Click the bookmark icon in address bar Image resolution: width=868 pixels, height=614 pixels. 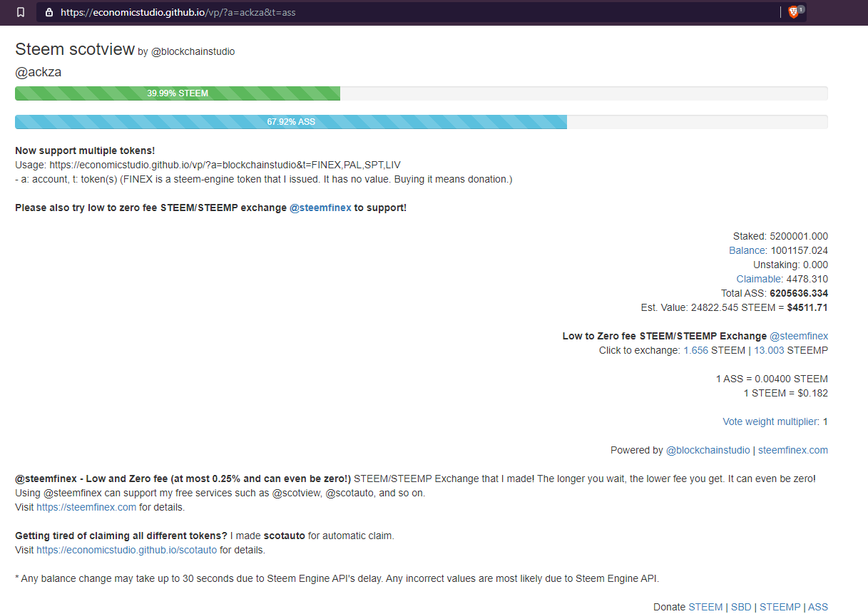click(x=21, y=12)
